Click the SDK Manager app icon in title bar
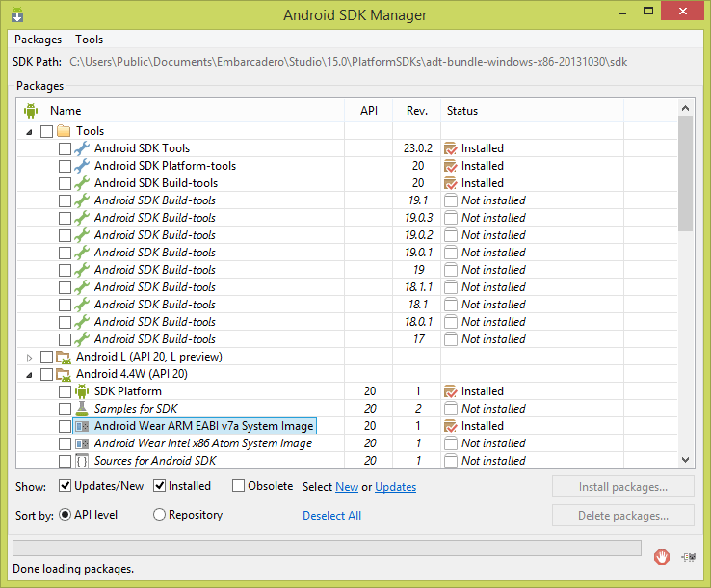Screen dimensions: 711x588 pyautogui.click(x=17, y=14)
